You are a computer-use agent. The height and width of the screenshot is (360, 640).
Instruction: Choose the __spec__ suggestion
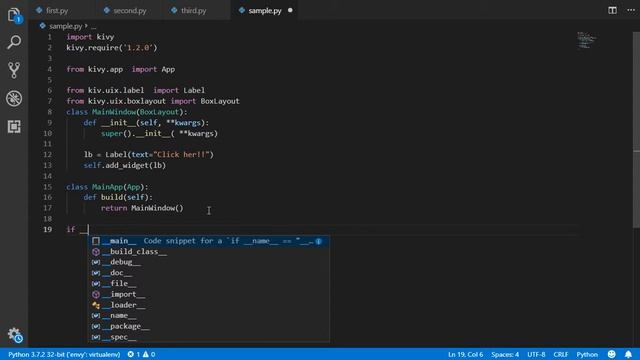209,337
